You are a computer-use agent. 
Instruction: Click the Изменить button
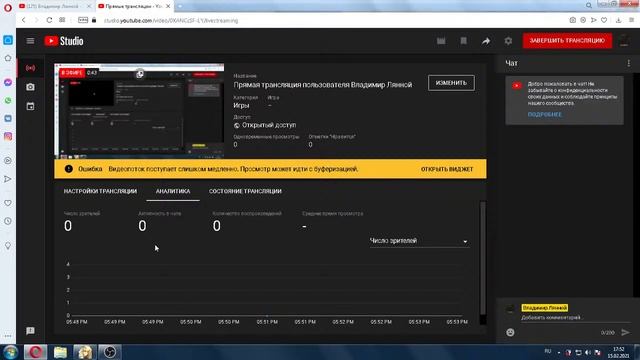[x=451, y=83]
